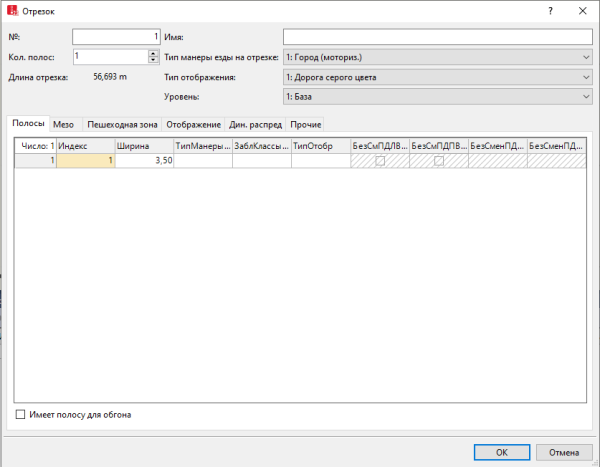The height and width of the screenshot is (467, 600).
Task: Open the Тип манеры езды на отрезке dropdown
Action: point(438,57)
